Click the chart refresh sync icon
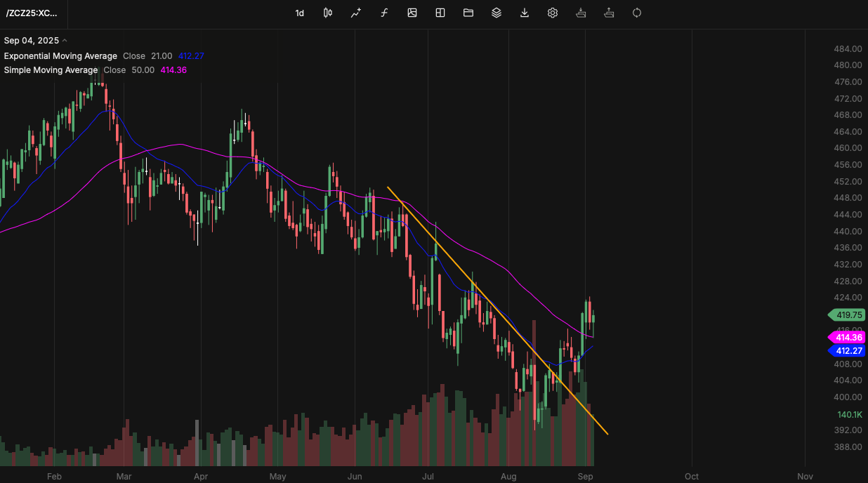This screenshot has height=483, width=868. point(636,13)
